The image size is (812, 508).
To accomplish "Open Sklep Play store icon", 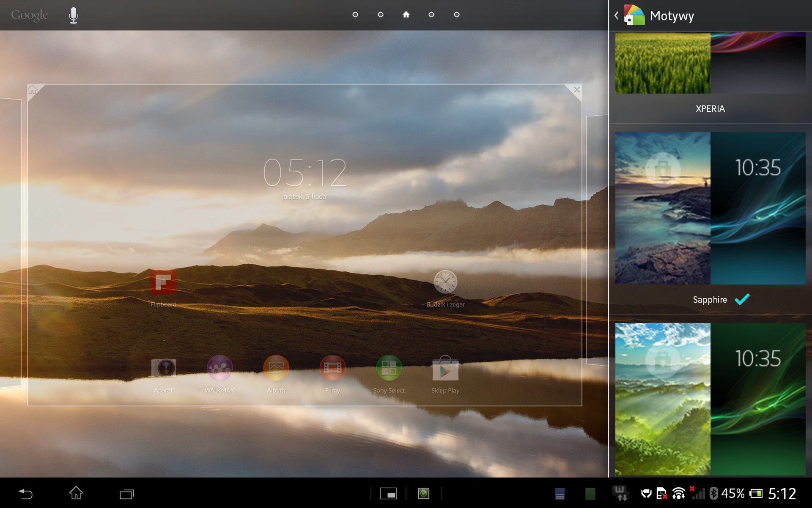I will (x=445, y=368).
